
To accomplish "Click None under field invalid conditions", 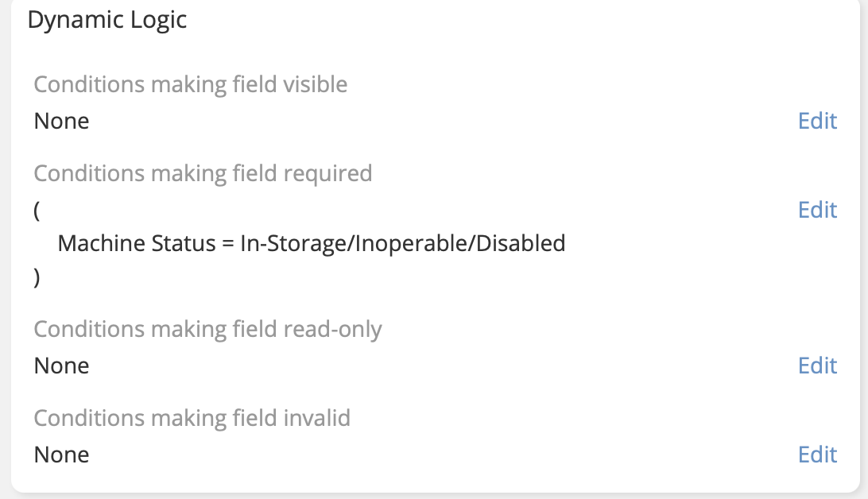I will pyautogui.click(x=61, y=455).
